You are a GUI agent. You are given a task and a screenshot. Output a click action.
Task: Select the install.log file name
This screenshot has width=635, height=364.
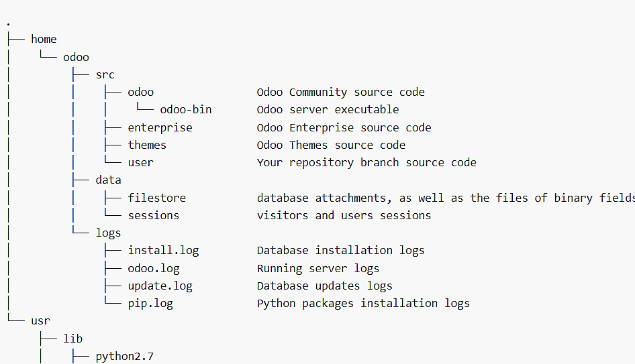pos(163,250)
